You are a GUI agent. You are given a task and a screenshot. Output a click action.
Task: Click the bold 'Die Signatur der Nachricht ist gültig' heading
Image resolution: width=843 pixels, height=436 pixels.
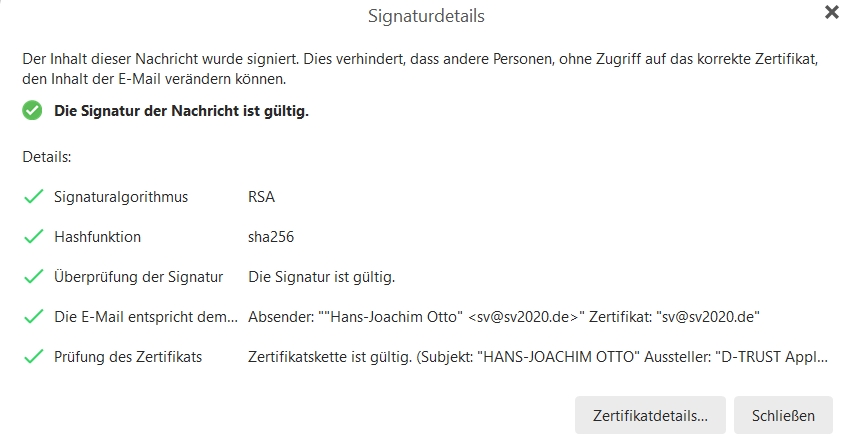(x=181, y=111)
